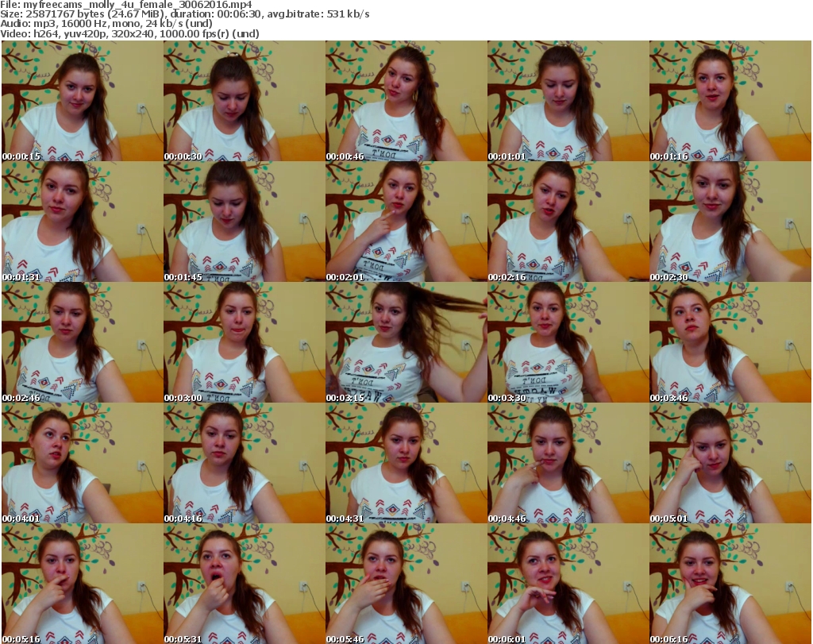This screenshot has height=644, width=813.
Task: Select the thumbnail timestamped 00:06:01
Action: (x=568, y=584)
